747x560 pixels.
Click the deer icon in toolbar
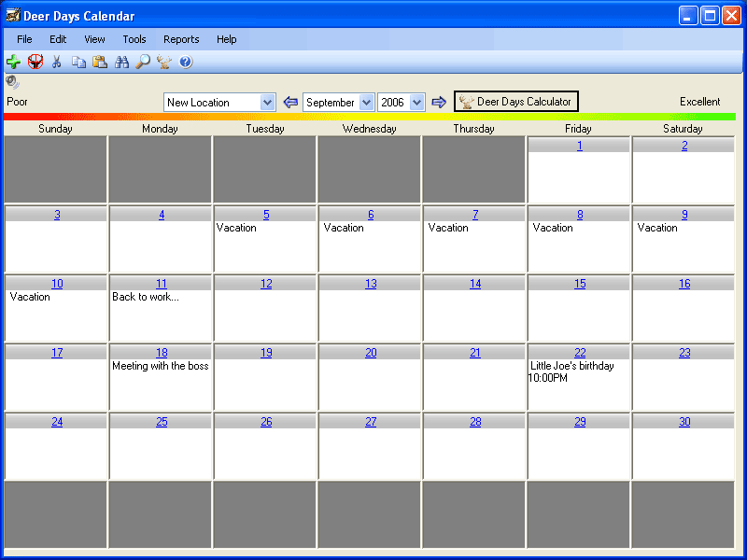[164, 62]
